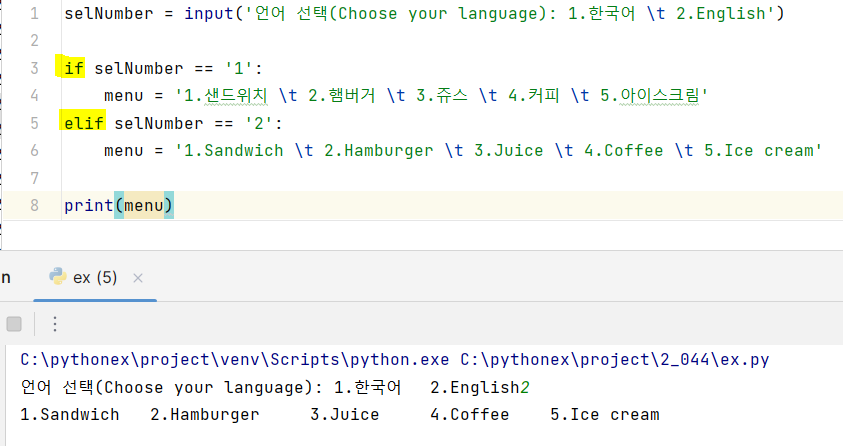
Task: Click line number 7 in the gutter
Action: pyautogui.click(x=34, y=178)
